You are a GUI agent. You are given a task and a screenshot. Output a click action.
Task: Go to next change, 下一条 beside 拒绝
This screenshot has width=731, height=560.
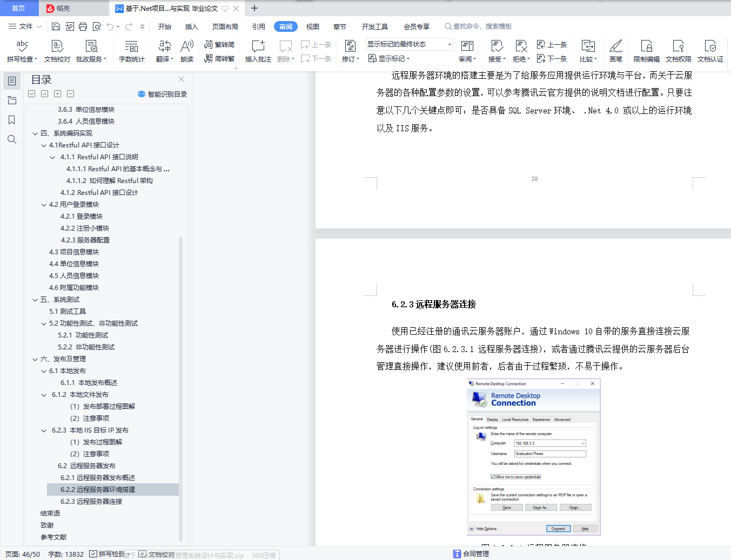pyautogui.click(x=552, y=59)
